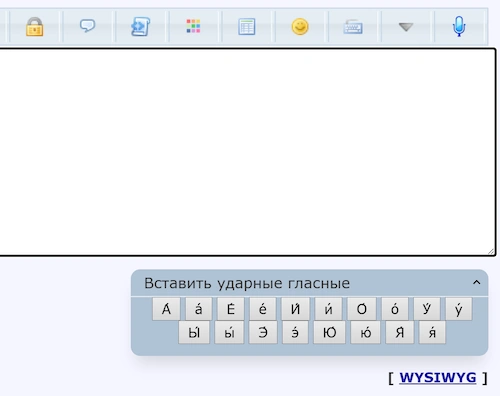Insert uppercase stressed Э́
The height and width of the screenshot is (396, 500).
(x=263, y=332)
